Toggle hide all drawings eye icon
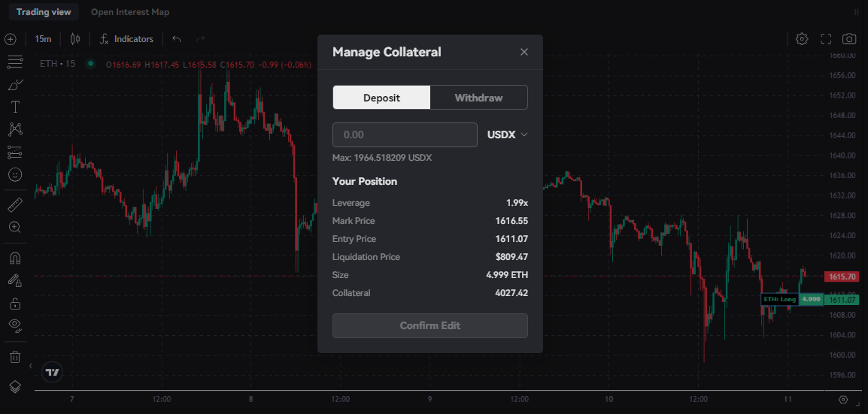 pos(15,325)
